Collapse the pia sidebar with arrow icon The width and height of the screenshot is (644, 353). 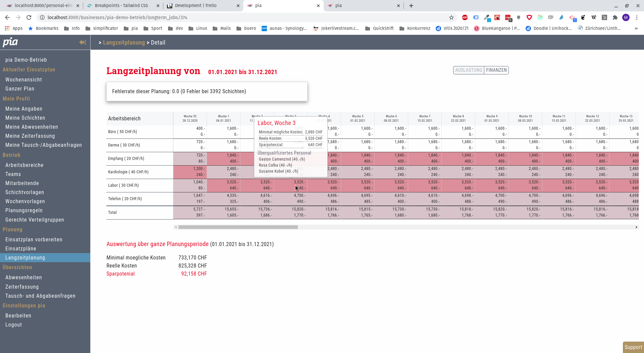coord(83,42)
